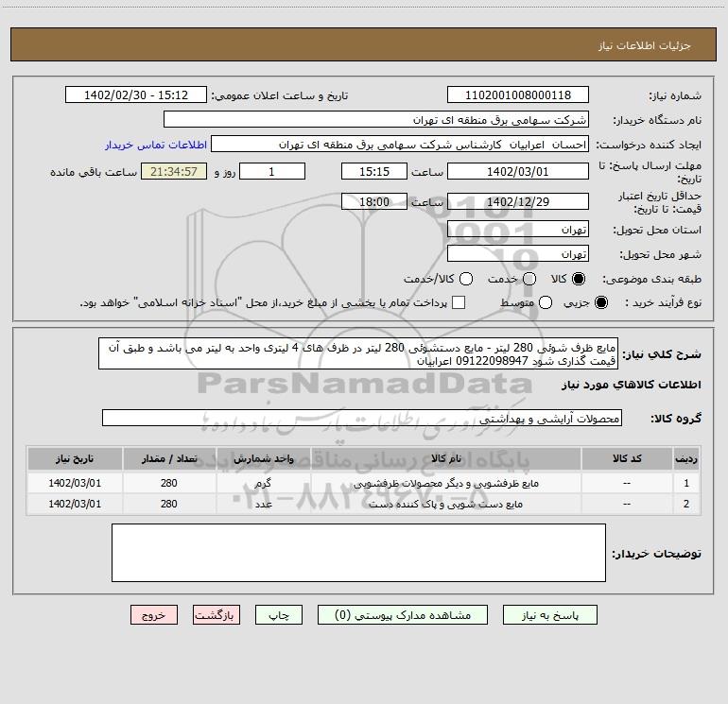
Task: Click the announcement date field 1402/02/30 - 15:12
Action: coord(136,94)
